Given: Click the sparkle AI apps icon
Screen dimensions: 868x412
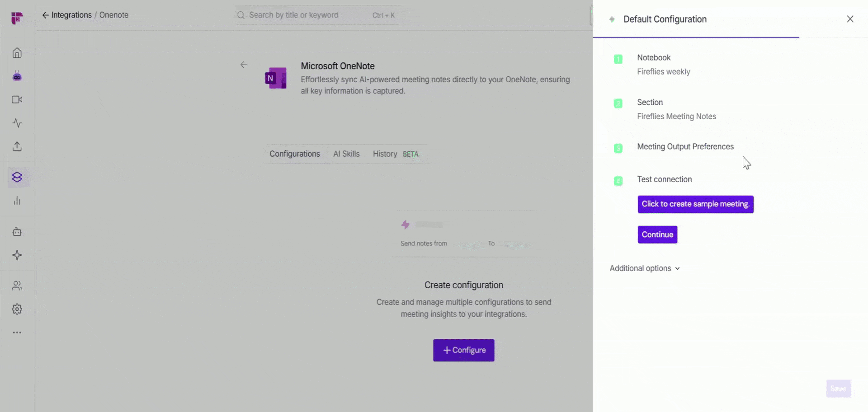Looking at the screenshot, I should click(17, 255).
